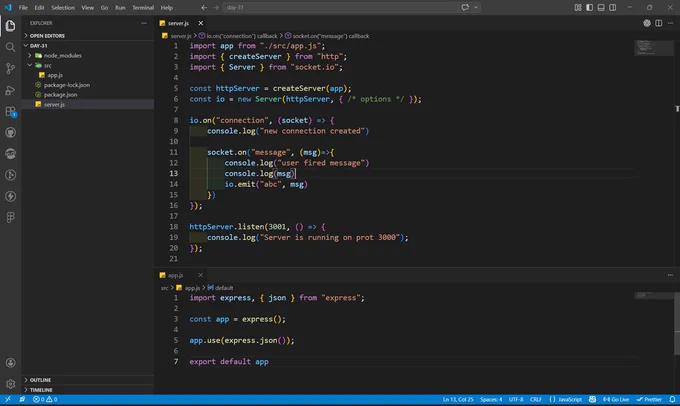Screen dimensions: 680x406
Task: Click the Visual Studio Code logo
Action: coord(8,7)
